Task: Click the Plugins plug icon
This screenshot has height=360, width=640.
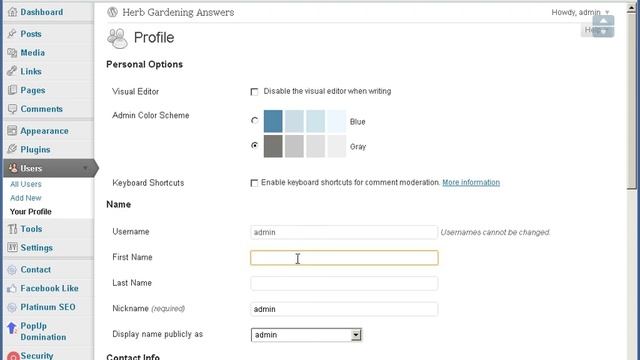Action: tap(12, 149)
